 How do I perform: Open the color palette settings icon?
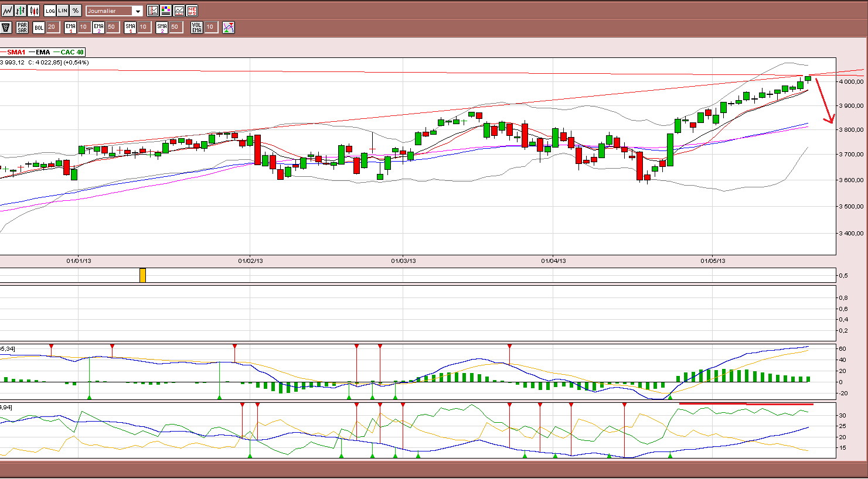point(166,11)
